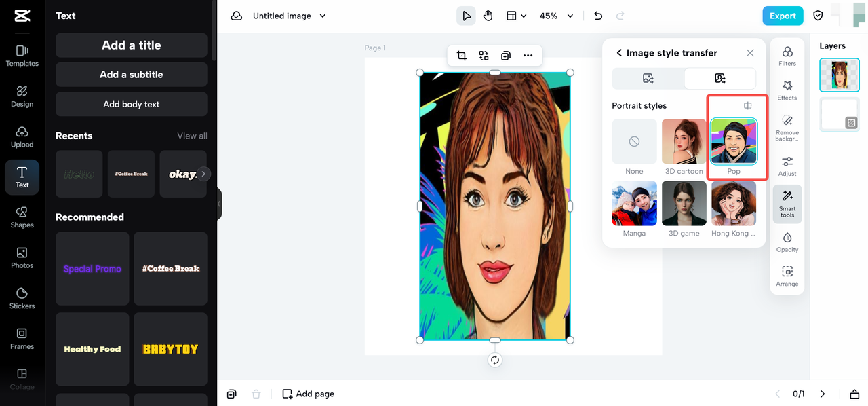Open the Adjust tool
868x406 pixels.
point(787,166)
